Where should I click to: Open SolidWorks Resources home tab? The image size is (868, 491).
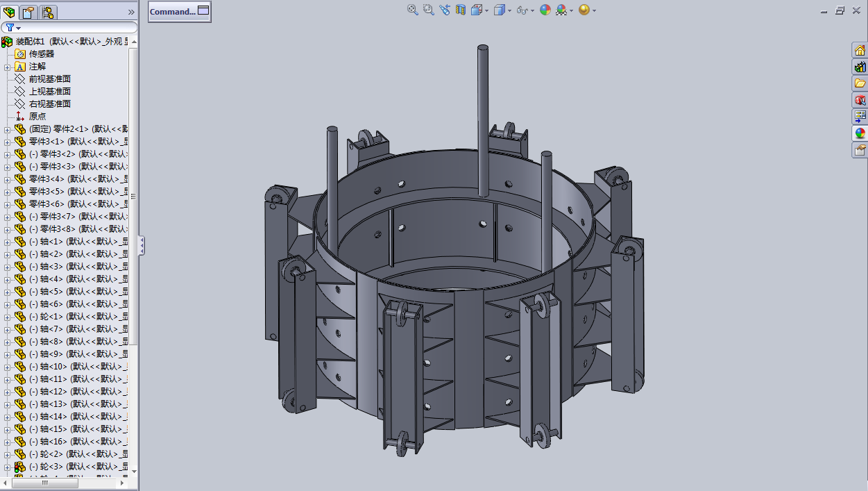[860, 50]
